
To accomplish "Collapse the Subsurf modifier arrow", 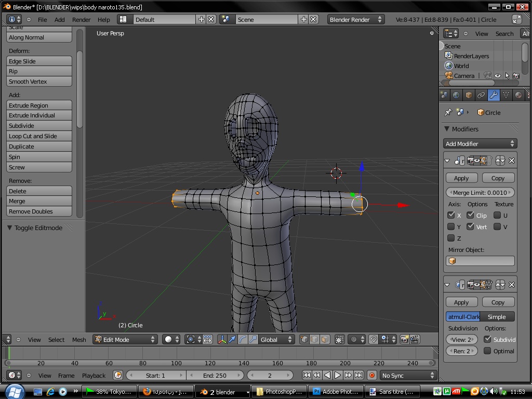I will (447, 285).
